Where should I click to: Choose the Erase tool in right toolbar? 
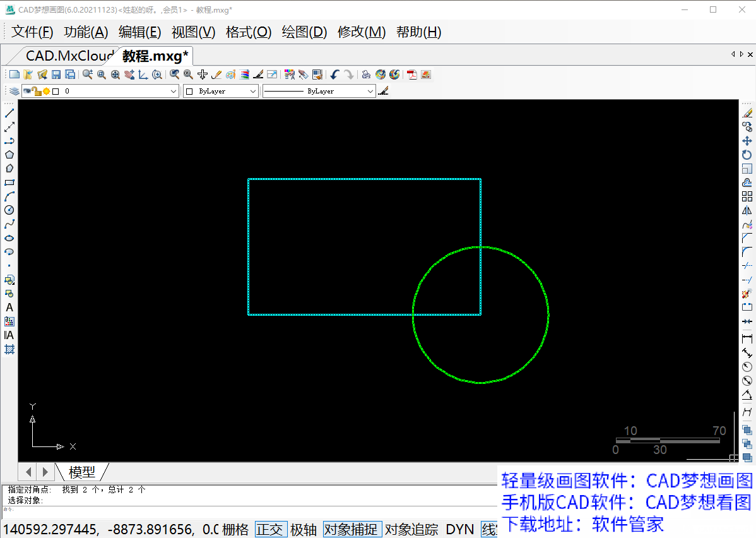click(747, 113)
